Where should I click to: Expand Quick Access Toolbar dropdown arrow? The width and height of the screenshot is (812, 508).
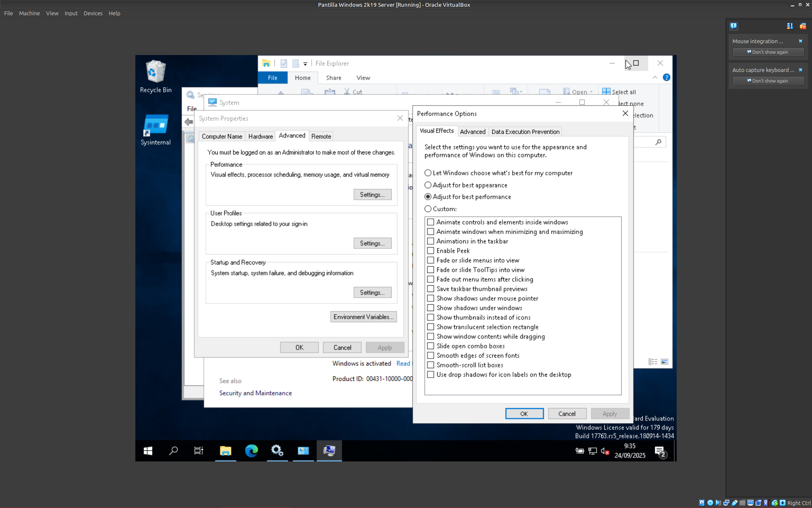point(305,64)
